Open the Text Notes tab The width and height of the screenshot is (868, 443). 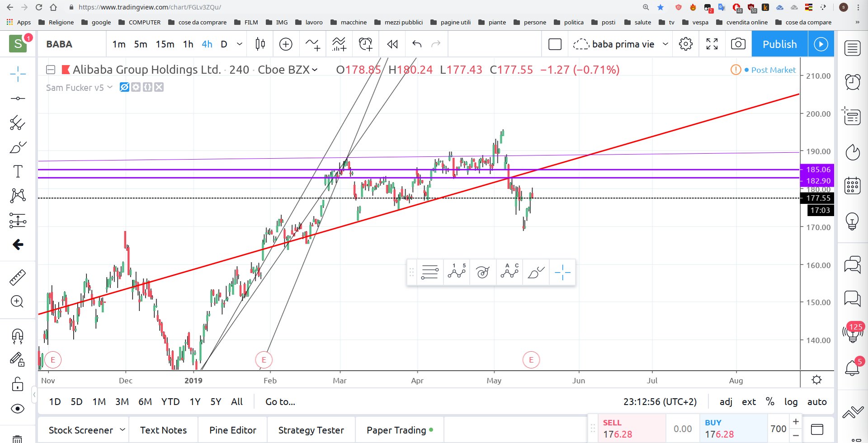click(x=163, y=430)
